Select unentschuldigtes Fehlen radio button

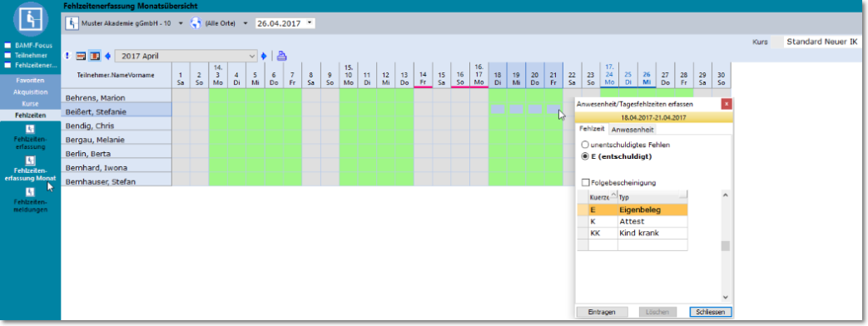pyautogui.click(x=585, y=145)
